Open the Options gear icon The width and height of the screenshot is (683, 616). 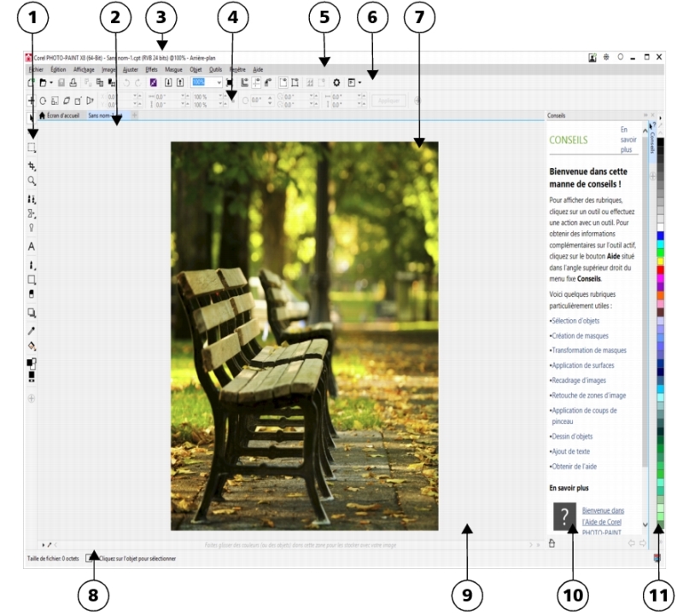tap(337, 83)
